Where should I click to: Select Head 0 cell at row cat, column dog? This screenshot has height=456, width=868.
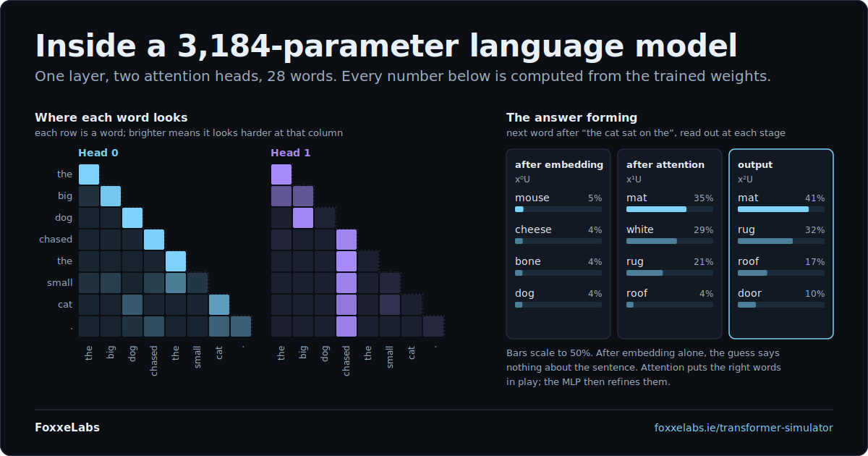(132, 305)
